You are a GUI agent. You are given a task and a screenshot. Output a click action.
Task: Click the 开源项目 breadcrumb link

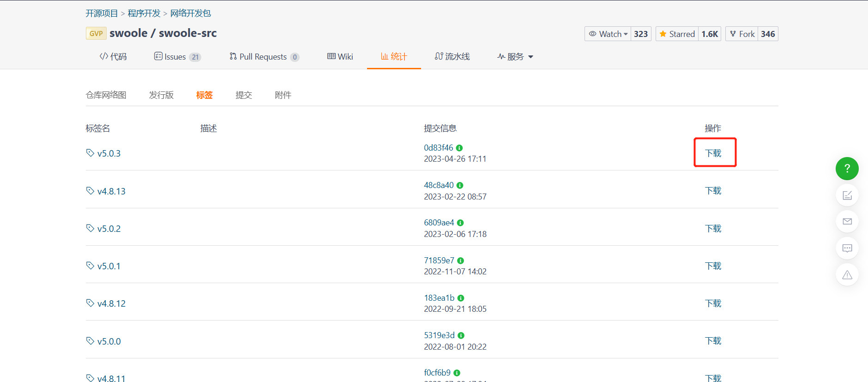tap(102, 13)
